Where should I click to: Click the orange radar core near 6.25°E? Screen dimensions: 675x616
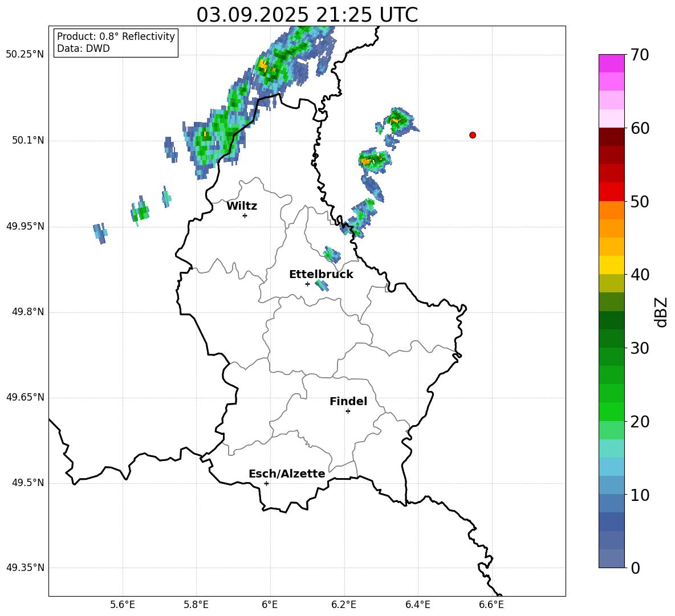pyautogui.click(x=366, y=161)
